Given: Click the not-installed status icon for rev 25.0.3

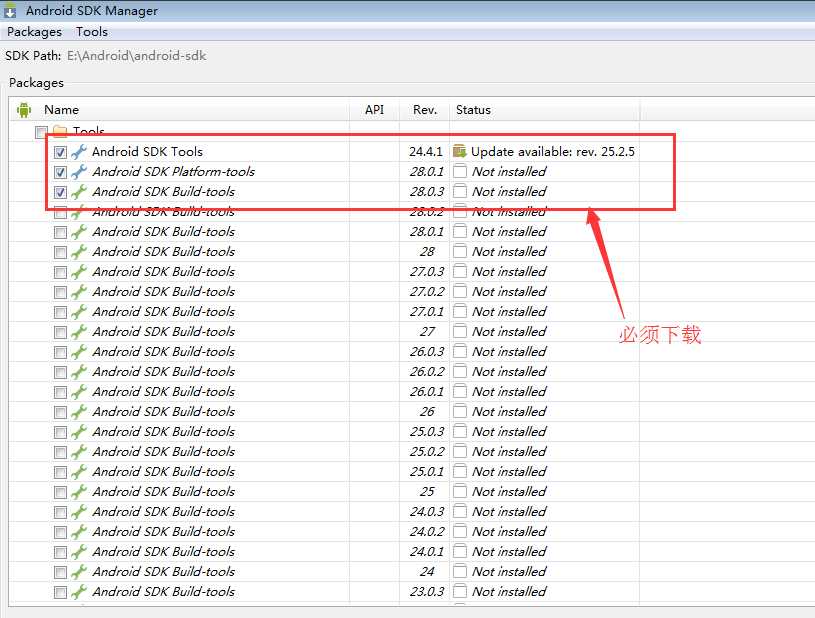Looking at the screenshot, I should [x=459, y=431].
